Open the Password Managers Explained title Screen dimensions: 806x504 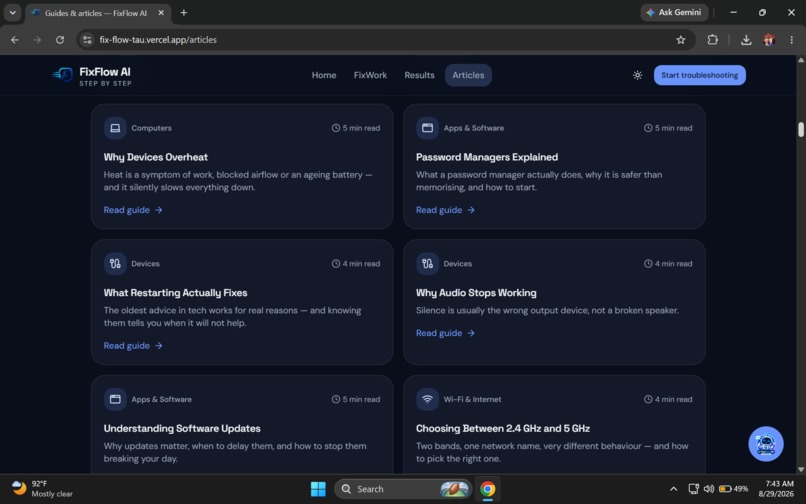(x=487, y=157)
